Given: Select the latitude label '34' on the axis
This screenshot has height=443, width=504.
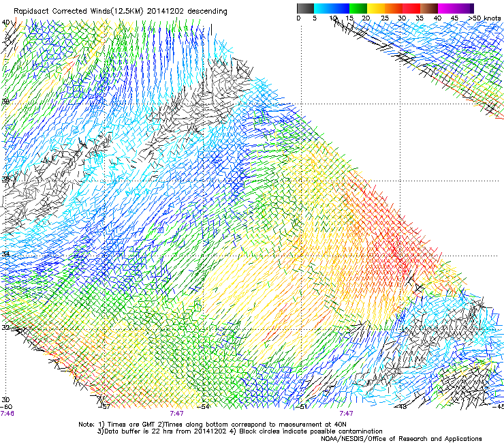Looking at the screenshot, I should (5, 254).
